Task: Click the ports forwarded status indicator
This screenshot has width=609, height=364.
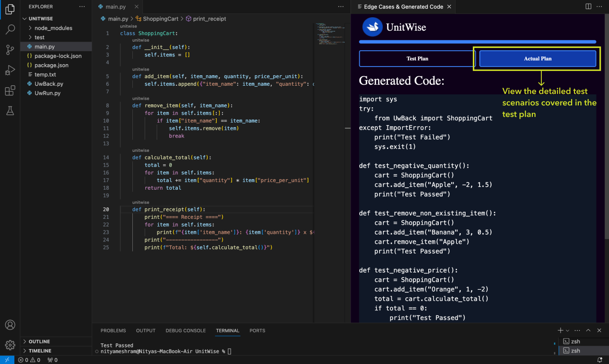Action: 52,360
